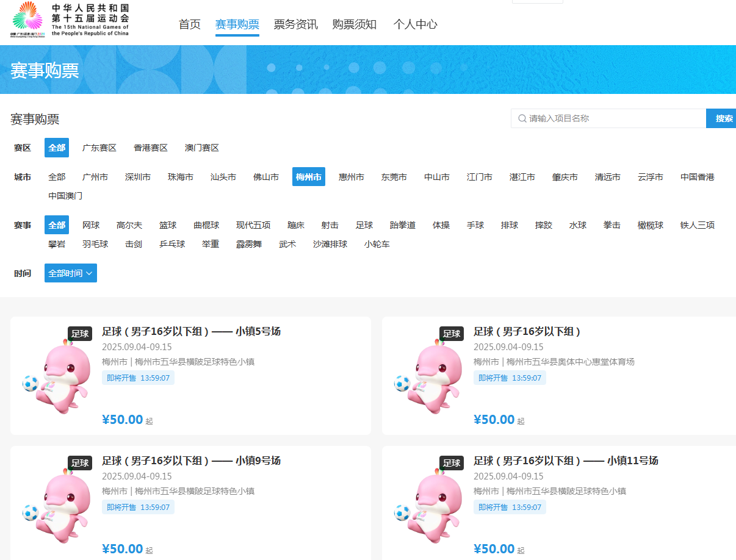Viewport: 736px width, 560px height.
Task: Filter events by 手球
Action: pos(475,225)
